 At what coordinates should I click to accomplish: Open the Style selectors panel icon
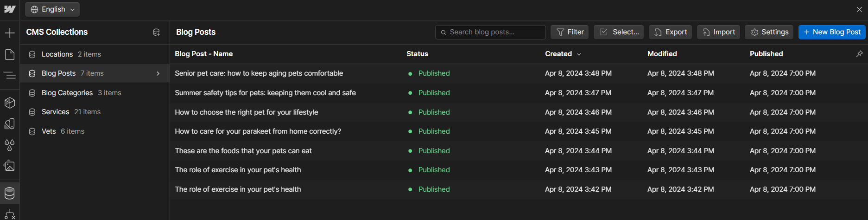click(10, 124)
